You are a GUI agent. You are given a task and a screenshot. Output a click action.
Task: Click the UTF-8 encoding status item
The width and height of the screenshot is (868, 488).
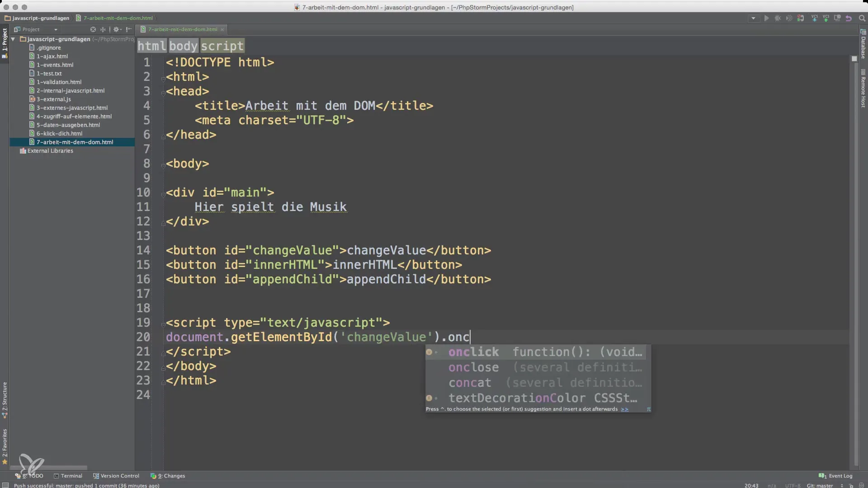(x=793, y=486)
